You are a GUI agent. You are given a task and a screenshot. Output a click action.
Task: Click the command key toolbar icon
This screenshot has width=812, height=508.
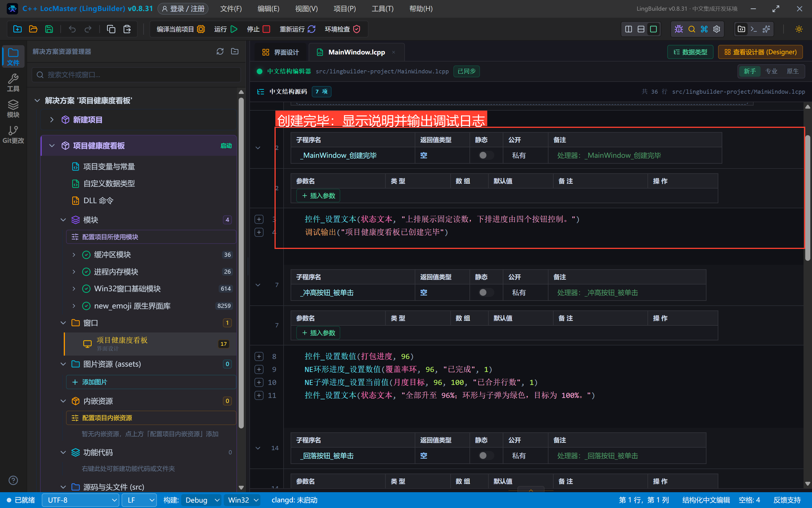(x=704, y=29)
